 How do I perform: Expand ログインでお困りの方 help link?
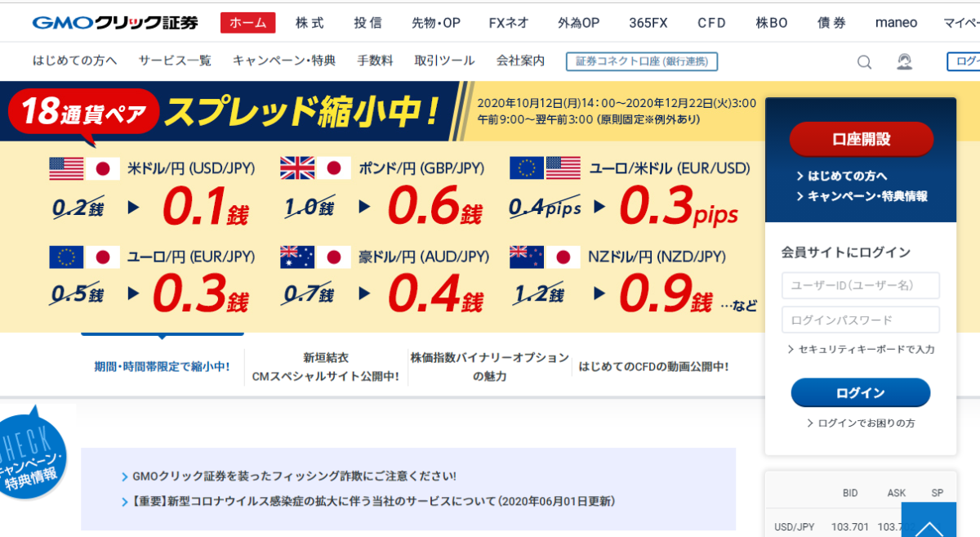(x=861, y=423)
